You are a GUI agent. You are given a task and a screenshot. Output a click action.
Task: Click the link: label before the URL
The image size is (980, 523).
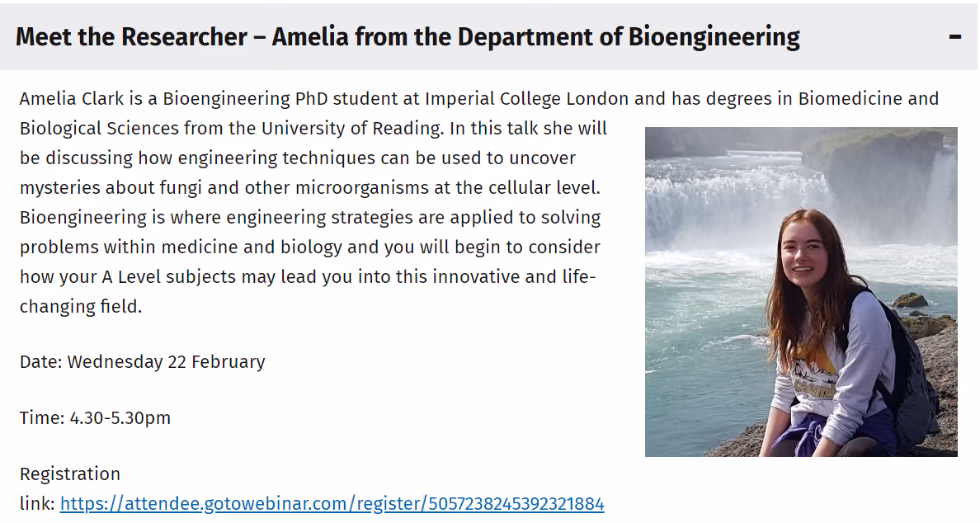click(37, 504)
